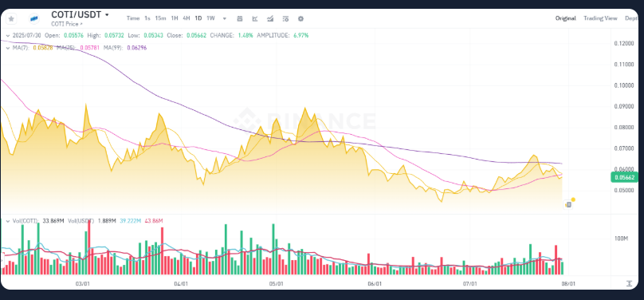Collapse the Vol indicator row chevron
This screenshot has width=644, height=300.
[x=8, y=221]
